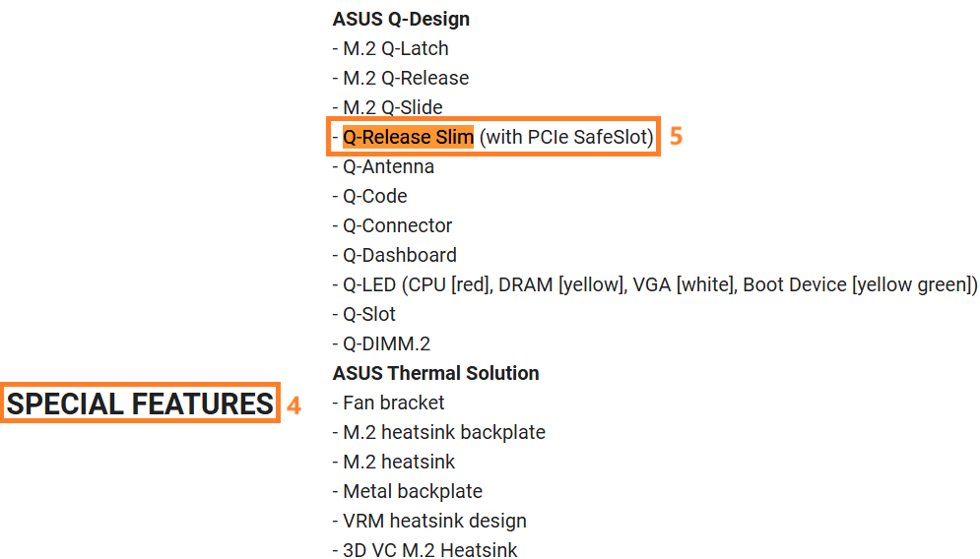The image size is (980, 559).
Task: Click the Fan bracket entry
Action: pyautogui.click(x=389, y=403)
